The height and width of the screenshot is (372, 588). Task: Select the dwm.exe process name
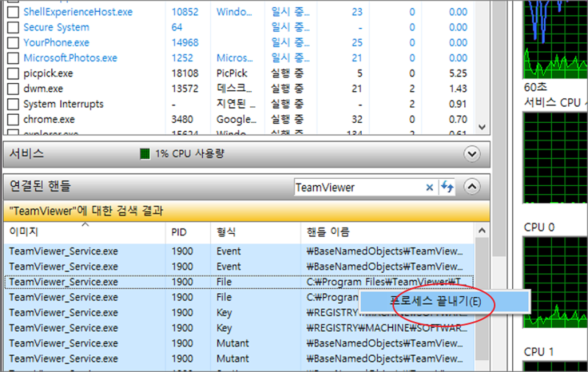pyautogui.click(x=43, y=89)
